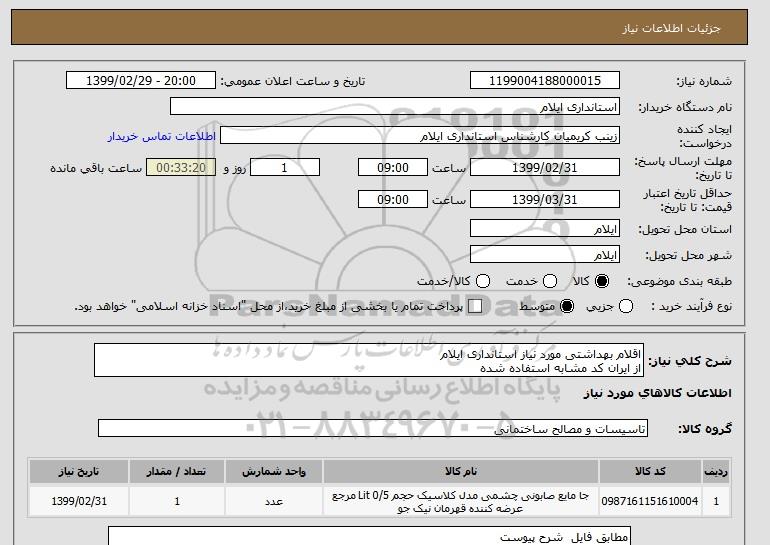Click the اطلاعات کالاهای مورد نیاز heading
This screenshot has width=770, height=545.
(658, 393)
